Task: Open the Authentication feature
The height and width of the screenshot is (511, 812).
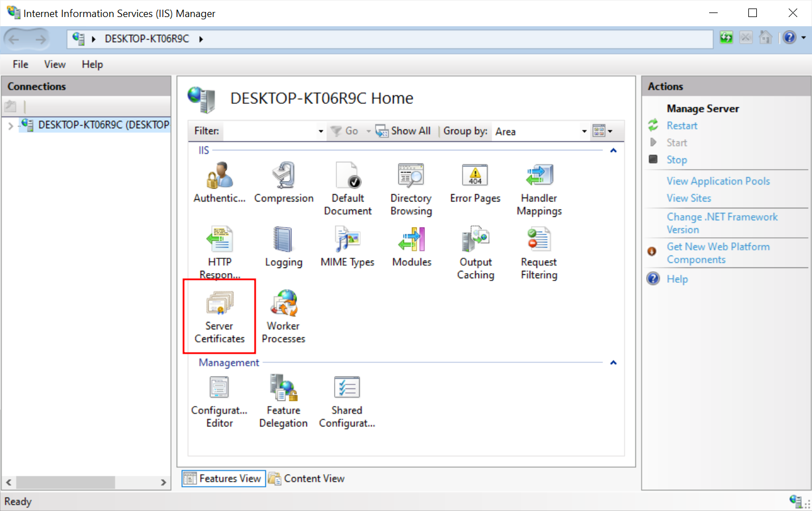Action: [219, 183]
